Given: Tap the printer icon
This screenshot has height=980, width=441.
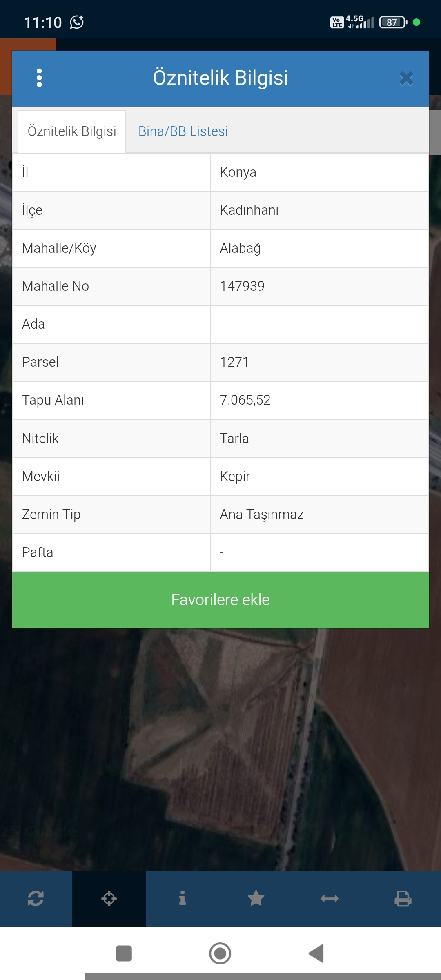Looking at the screenshot, I should [x=403, y=898].
